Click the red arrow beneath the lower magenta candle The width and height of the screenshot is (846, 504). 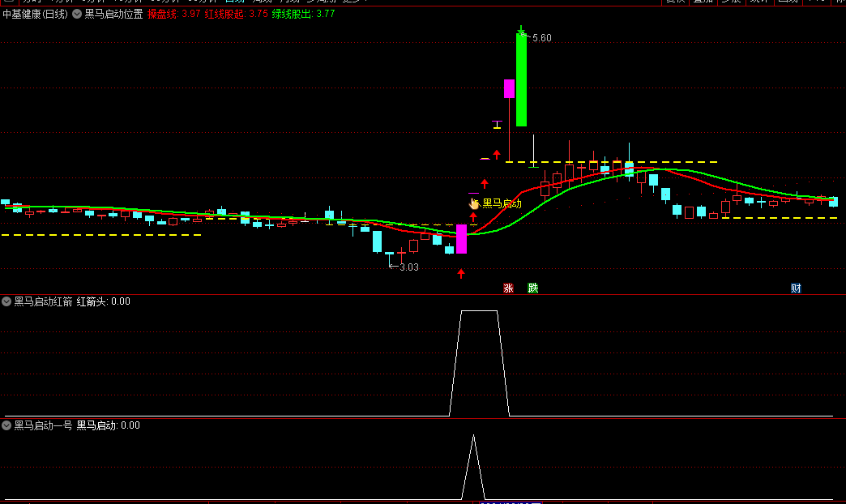(x=461, y=274)
